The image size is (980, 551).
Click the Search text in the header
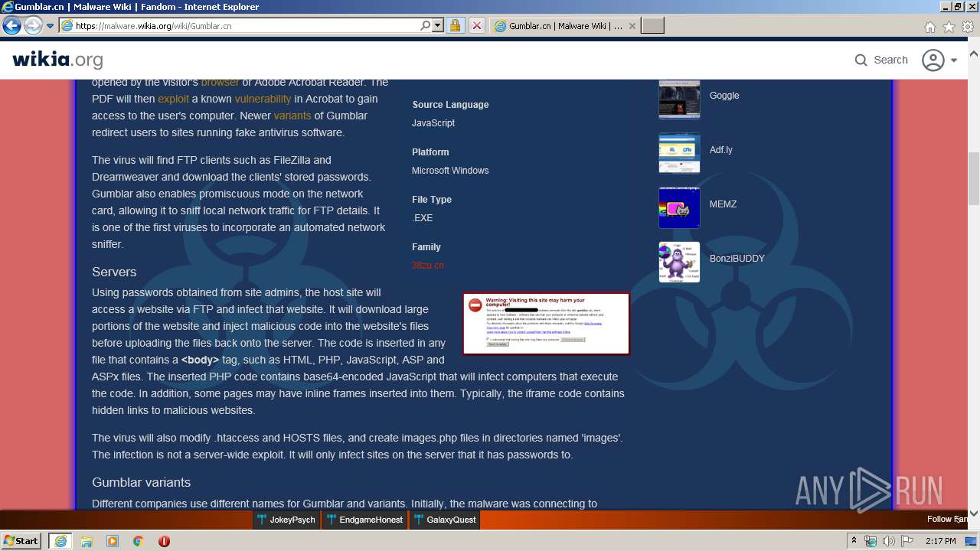pos(890,60)
